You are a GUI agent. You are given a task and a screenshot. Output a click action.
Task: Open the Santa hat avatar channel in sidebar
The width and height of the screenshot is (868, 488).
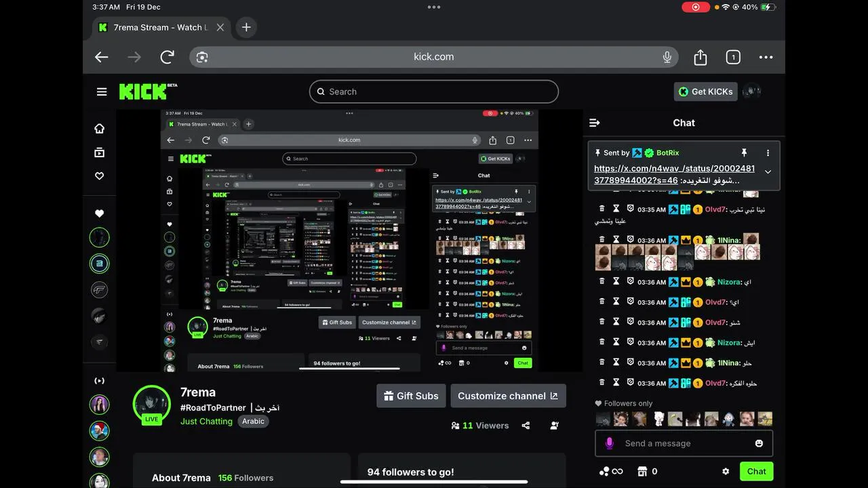pos(100,431)
